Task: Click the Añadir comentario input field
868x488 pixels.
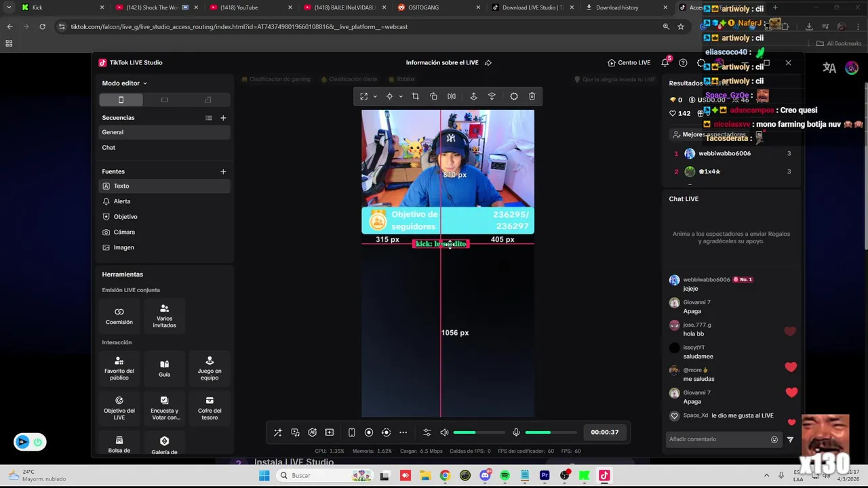Action: pyautogui.click(x=717, y=439)
